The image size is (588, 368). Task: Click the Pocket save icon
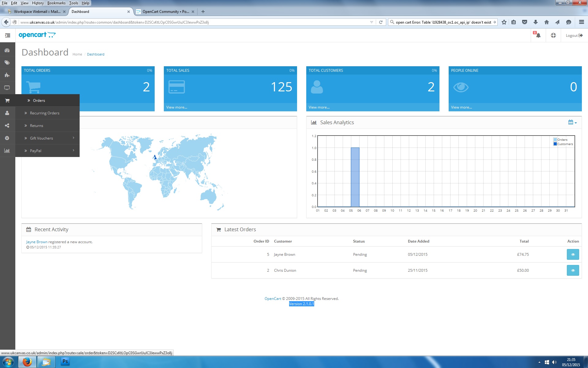tap(525, 22)
